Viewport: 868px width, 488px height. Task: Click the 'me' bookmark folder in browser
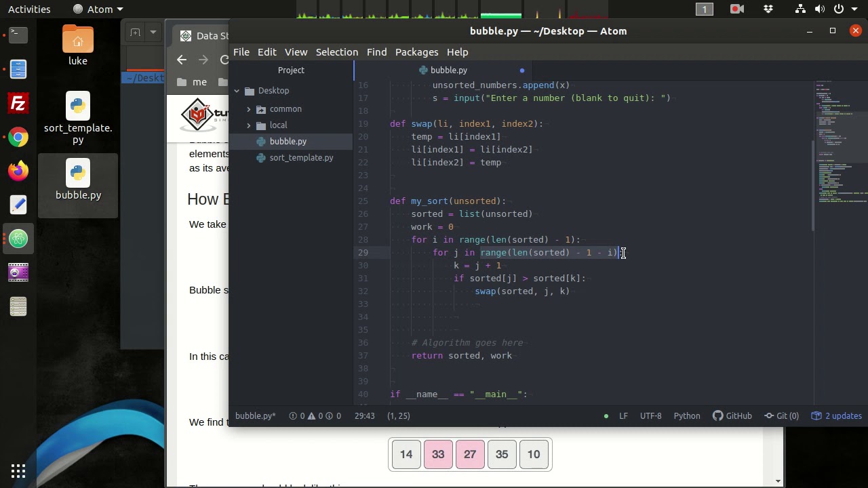click(192, 82)
